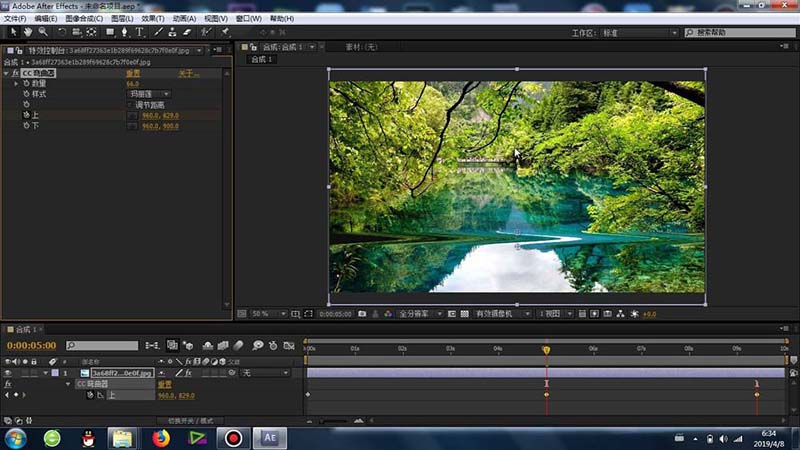Screen dimensions: 800x450
Task: Hide layer 1 with its eye icon
Action: pos(8,373)
